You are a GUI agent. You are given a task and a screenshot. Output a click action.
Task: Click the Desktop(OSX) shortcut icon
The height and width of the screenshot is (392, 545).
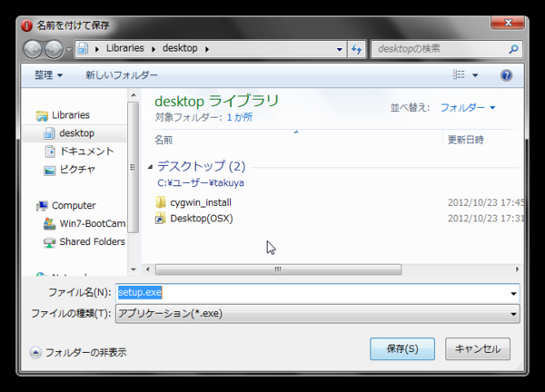click(x=160, y=219)
